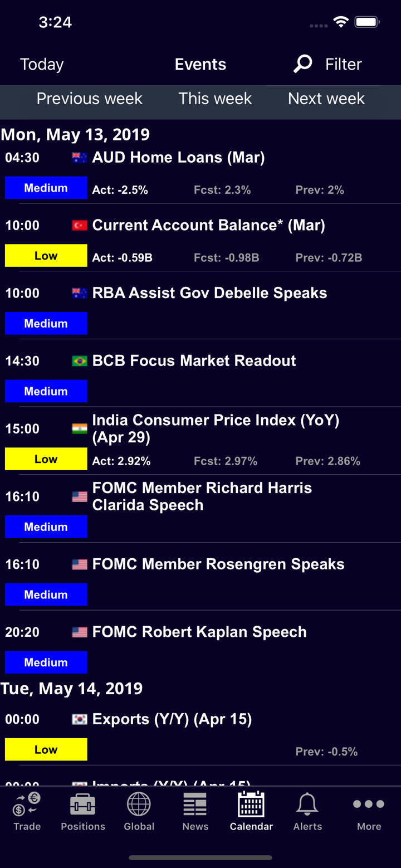Image resolution: width=401 pixels, height=868 pixels.
Task: Show This week events
Action: 215,99
